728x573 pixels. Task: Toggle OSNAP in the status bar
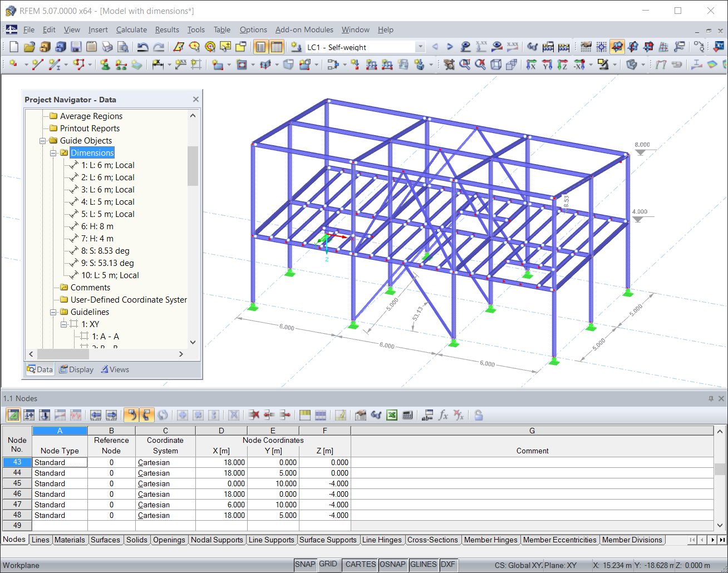pyautogui.click(x=392, y=565)
